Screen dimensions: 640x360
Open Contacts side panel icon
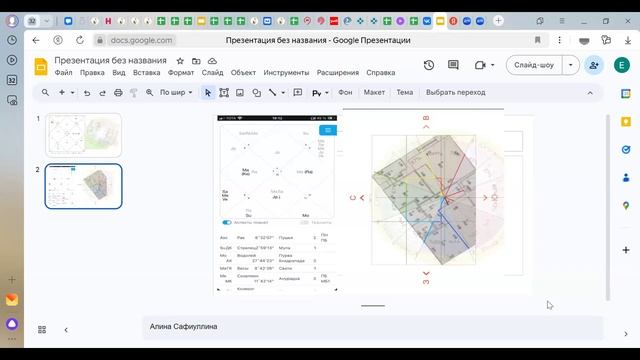click(x=626, y=178)
